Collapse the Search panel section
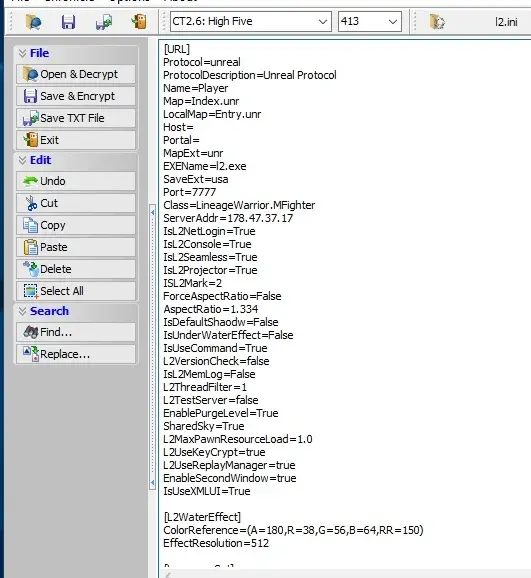The image size is (531, 578). 22,311
